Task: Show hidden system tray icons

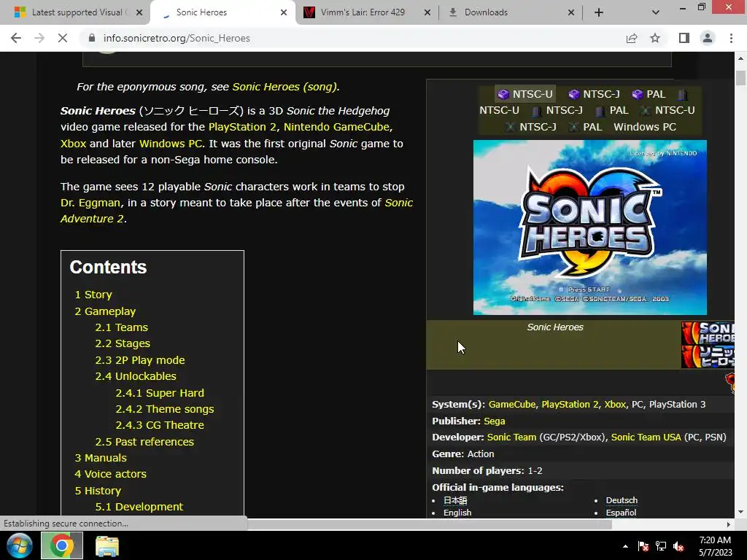Action: tap(625, 546)
